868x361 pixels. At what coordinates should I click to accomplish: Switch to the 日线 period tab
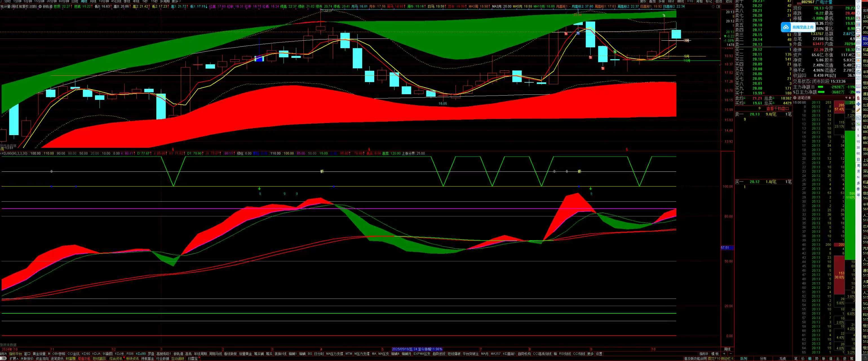tap(74, 1)
